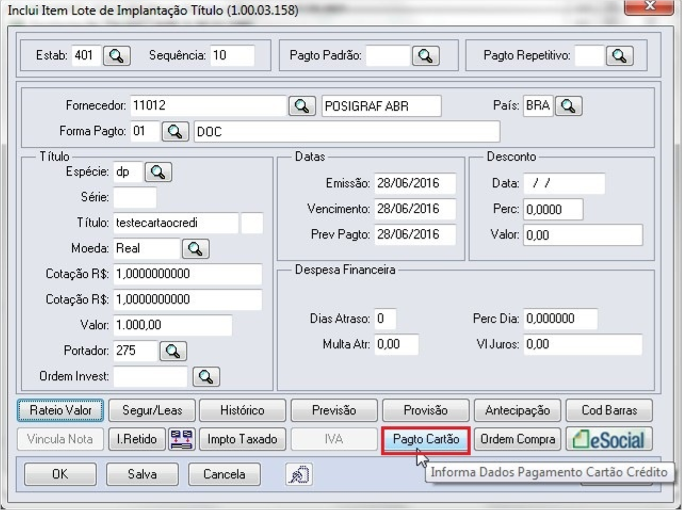Viewport: 682px width, 510px height.
Task: Click the empty Série field
Action: pos(135,198)
